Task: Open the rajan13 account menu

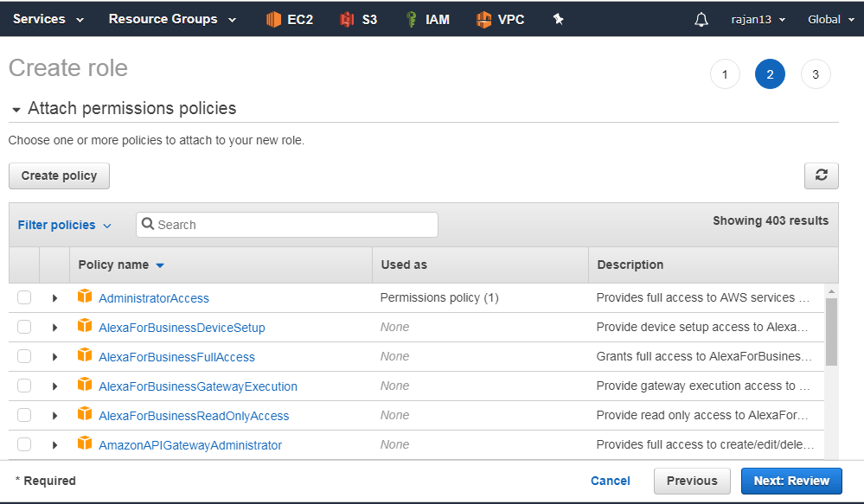Action: (x=758, y=19)
